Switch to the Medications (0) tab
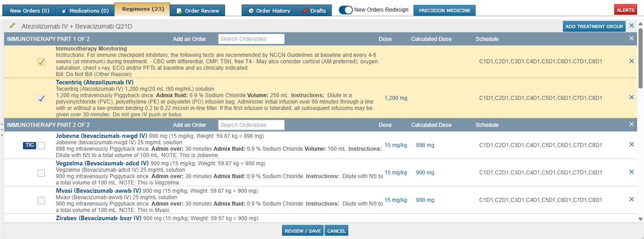This screenshot has height=239, width=644. pos(85,11)
